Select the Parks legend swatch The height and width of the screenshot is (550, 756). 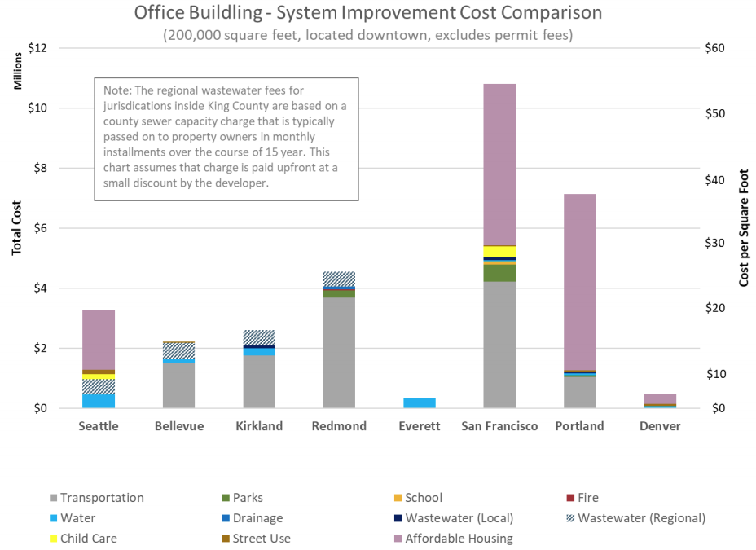pos(226,498)
